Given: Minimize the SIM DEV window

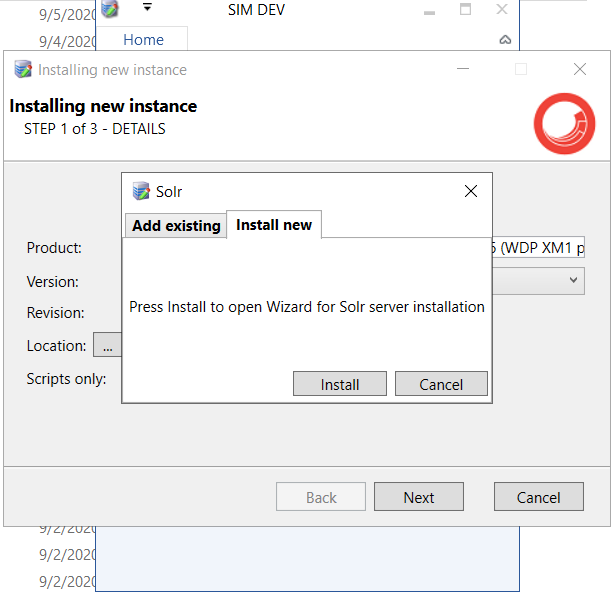Looking at the screenshot, I should [x=429, y=12].
